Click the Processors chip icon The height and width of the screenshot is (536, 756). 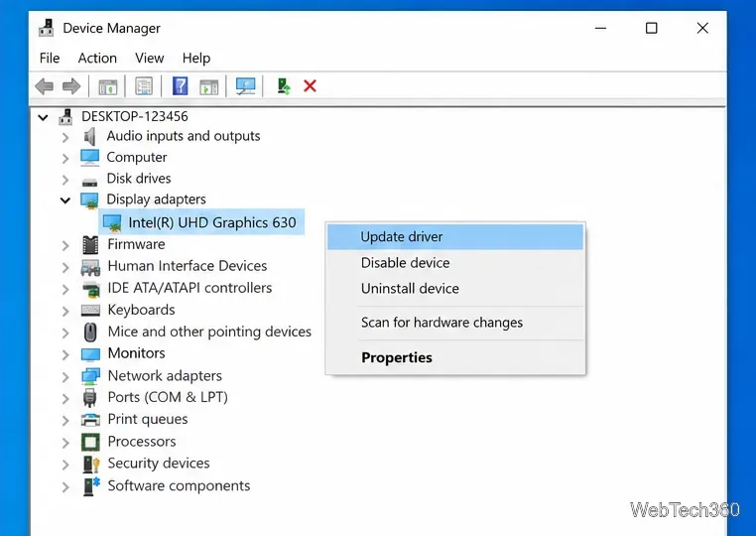pos(90,442)
